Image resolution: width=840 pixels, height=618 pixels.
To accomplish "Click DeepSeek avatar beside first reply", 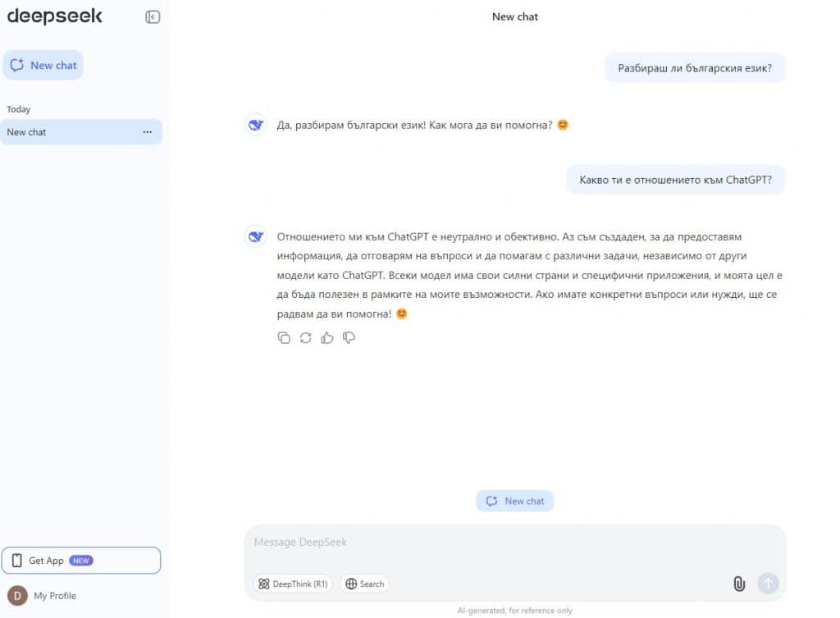I will (x=256, y=125).
